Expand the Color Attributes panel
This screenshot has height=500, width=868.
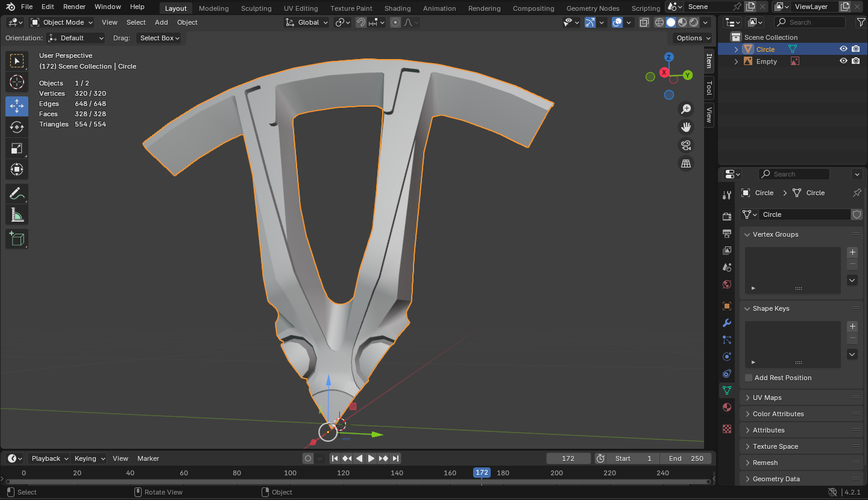click(x=802, y=414)
